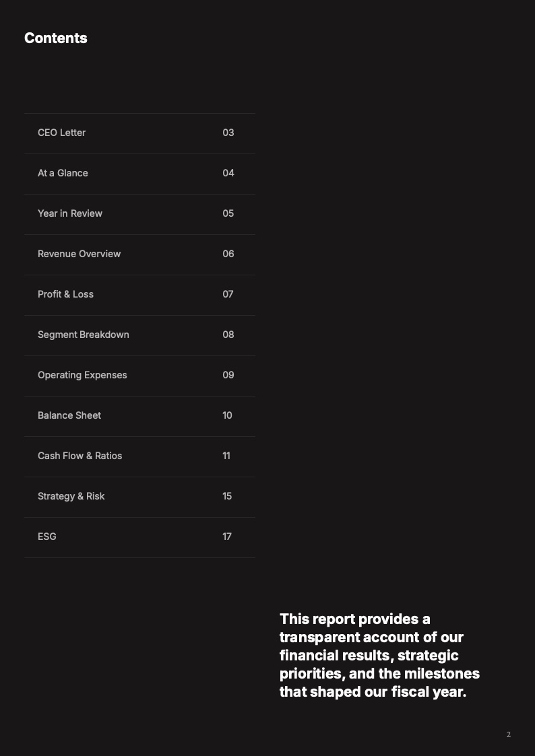This screenshot has height=756, width=535.
Task: Navigate to Balance Sheet section
Action: [69, 415]
